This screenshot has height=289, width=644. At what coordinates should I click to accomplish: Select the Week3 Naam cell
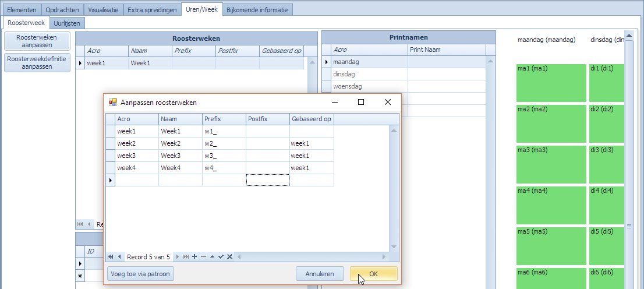181,156
